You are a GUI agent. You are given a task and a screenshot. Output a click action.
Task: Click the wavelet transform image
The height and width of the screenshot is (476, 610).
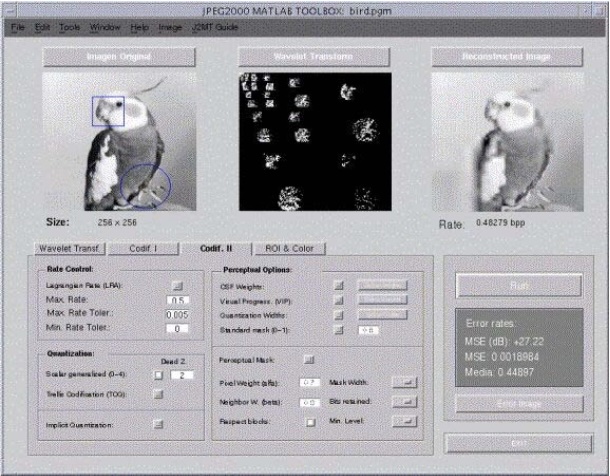[x=315, y=142]
